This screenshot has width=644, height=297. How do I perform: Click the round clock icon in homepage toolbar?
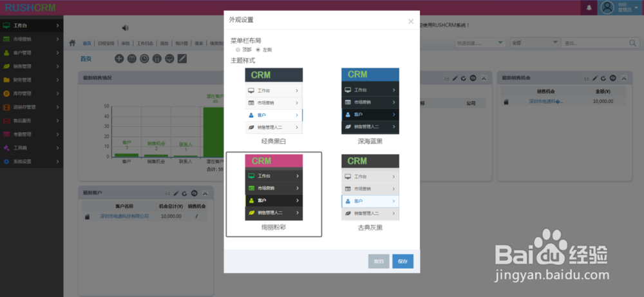[x=144, y=59]
